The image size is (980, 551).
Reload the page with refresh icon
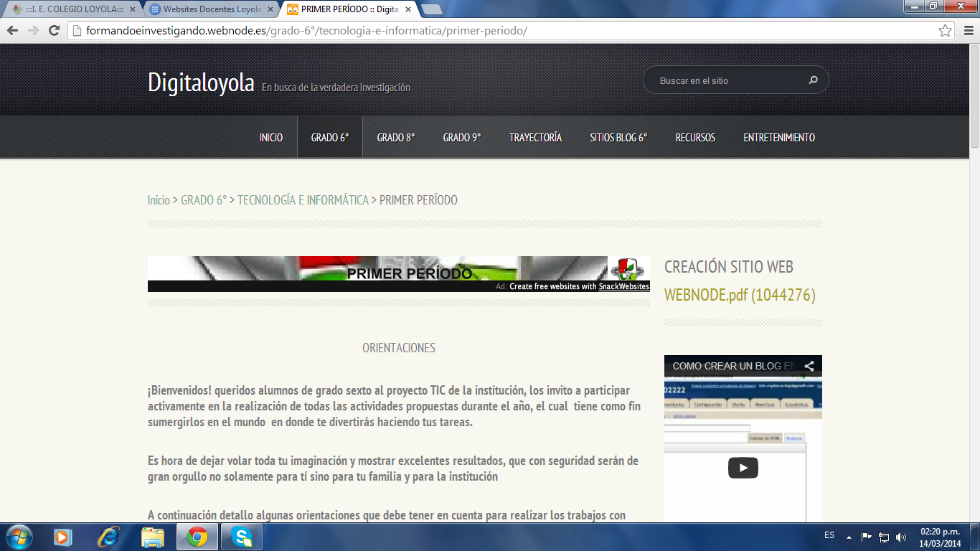coord(54,31)
